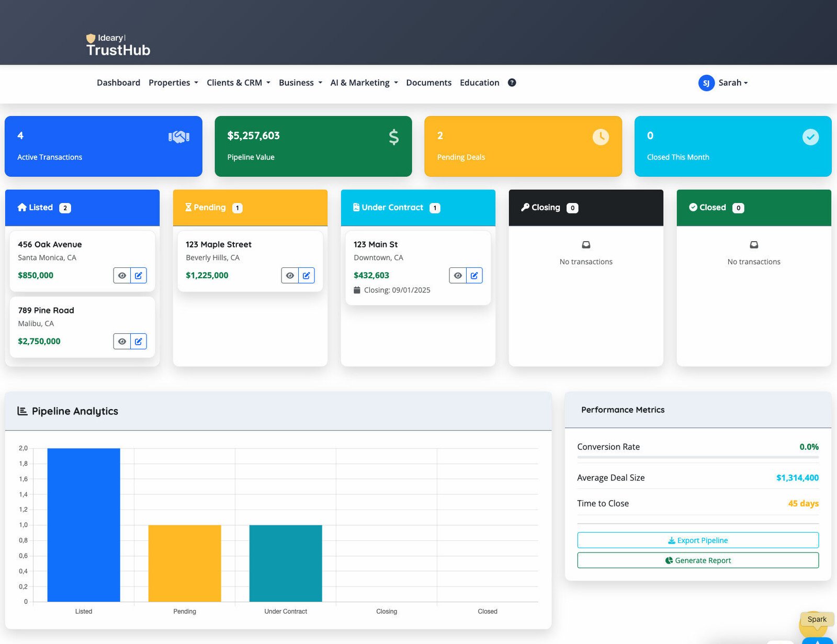Click the $1,314,400 Average Deal Size value
Screen dimensions: 837x644
point(797,478)
